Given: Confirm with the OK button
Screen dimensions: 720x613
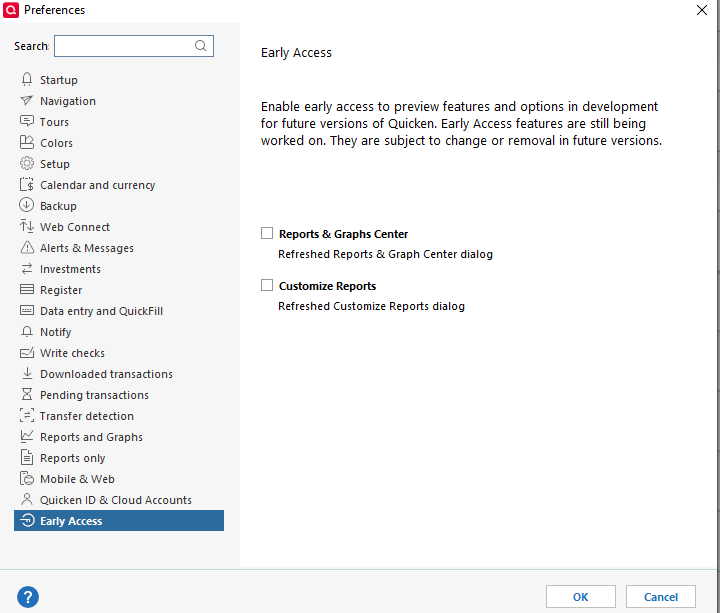Looking at the screenshot, I should pyautogui.click(x=580, y=596).
